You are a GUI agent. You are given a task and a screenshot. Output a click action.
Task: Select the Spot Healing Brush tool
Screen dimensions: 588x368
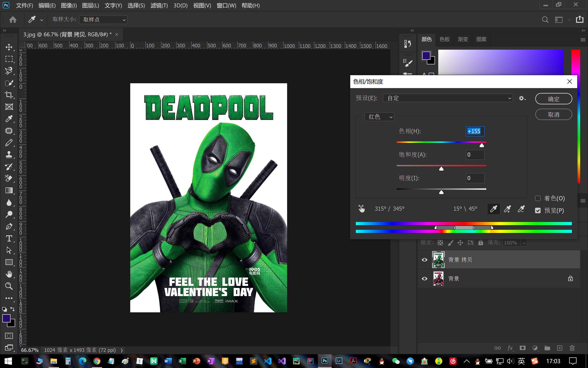[9, 131]
